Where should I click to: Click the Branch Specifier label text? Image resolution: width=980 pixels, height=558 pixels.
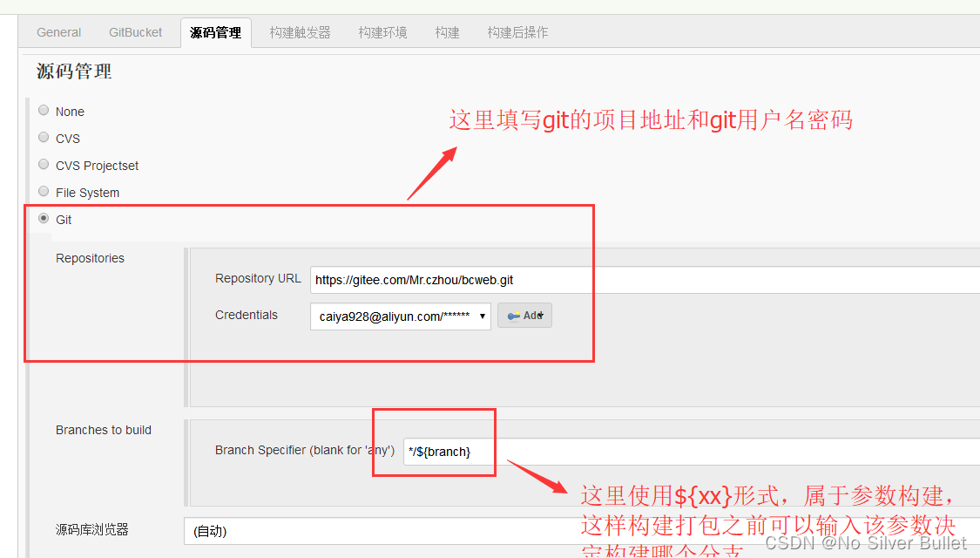coord(304,450)
